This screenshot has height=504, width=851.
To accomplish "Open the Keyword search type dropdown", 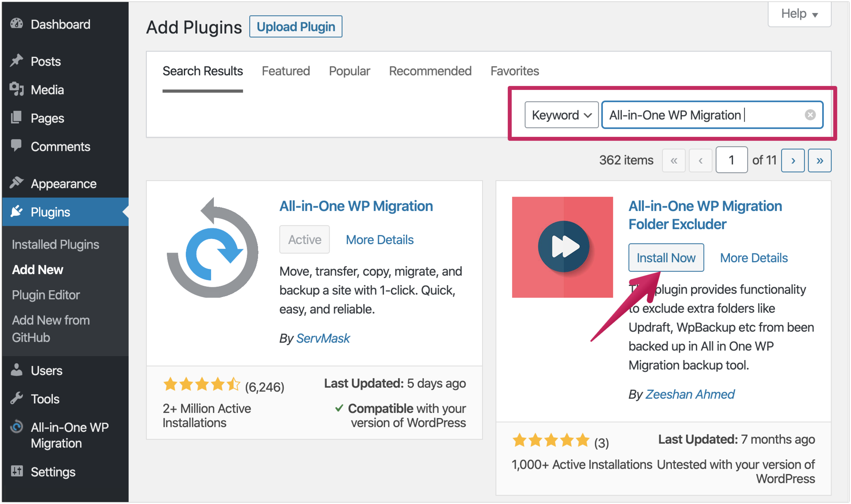I will coord(562,115).
